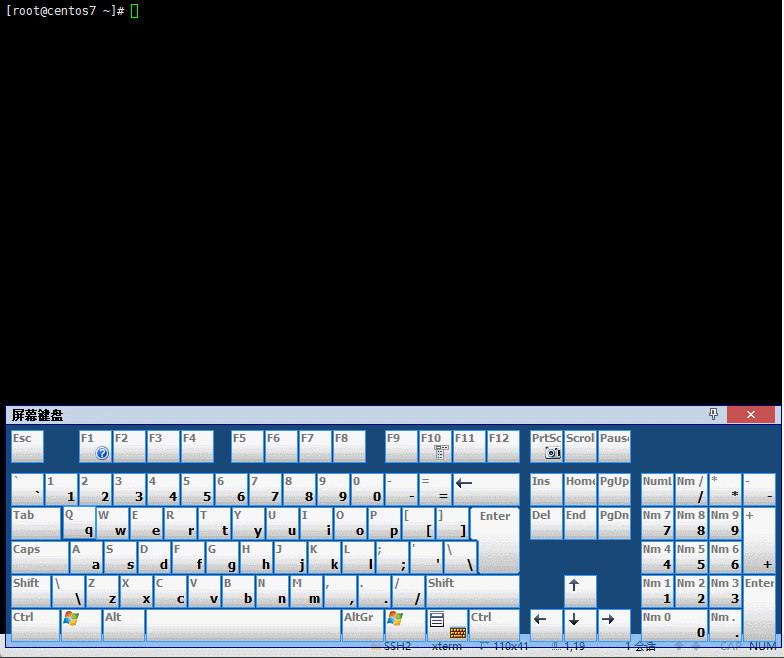Click the right Windows logo key

(x=406, y=624)
